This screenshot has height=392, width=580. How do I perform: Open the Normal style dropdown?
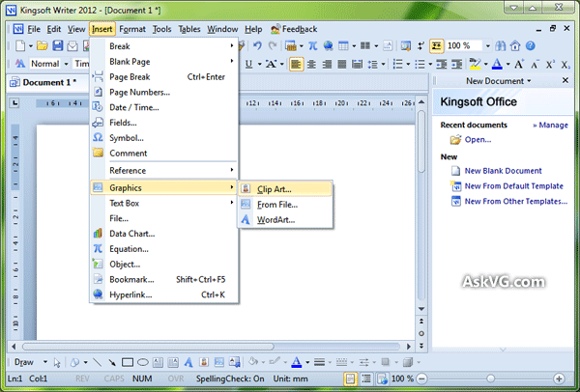pos(66,64)
